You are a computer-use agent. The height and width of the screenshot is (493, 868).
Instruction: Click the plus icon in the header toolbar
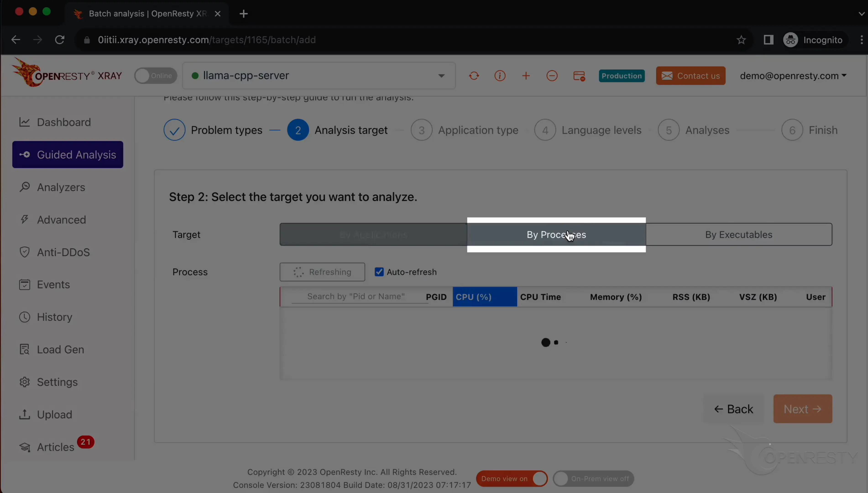click(526, 76)
